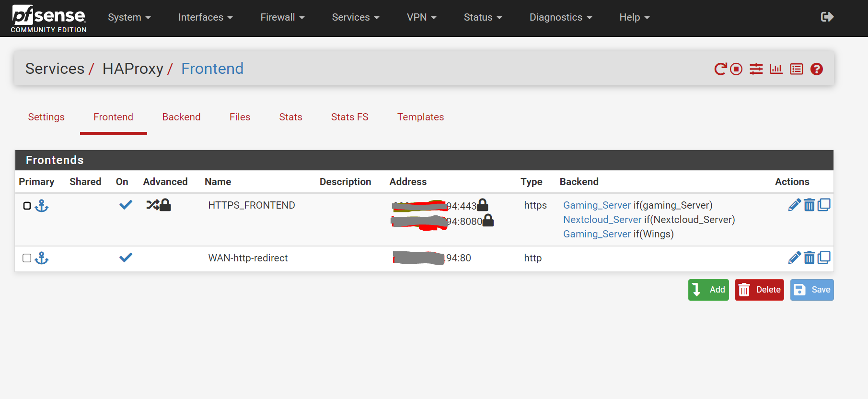
Task: Click the restart HAProxy service icon
Action: [720, 69]
